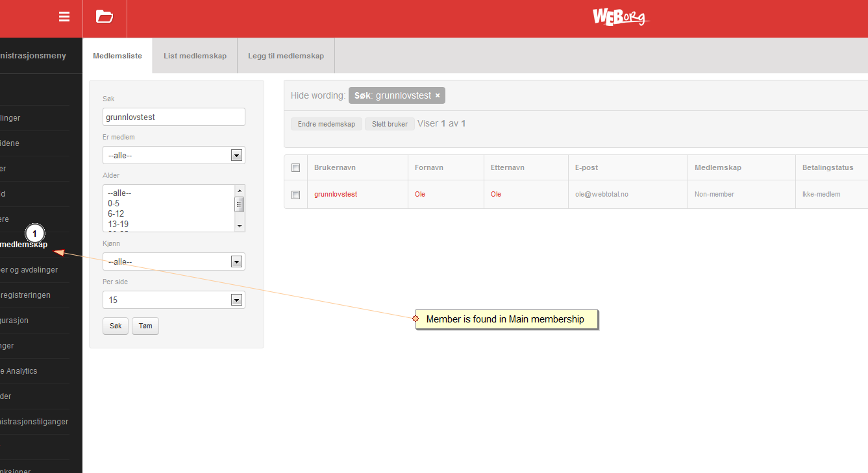Switch to the List medlemskap tab

pyautogui.click(x=195, y=56)
